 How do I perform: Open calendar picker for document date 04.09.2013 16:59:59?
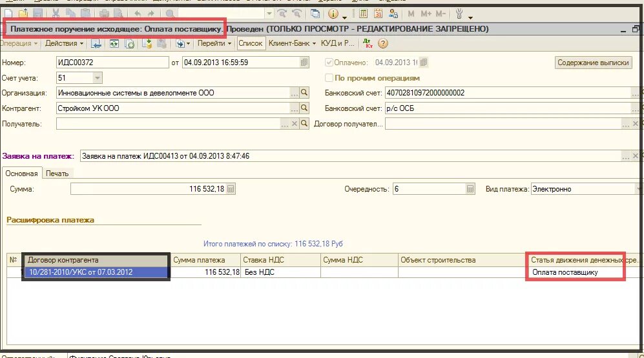pyautogui.click(x=304, y=63)
